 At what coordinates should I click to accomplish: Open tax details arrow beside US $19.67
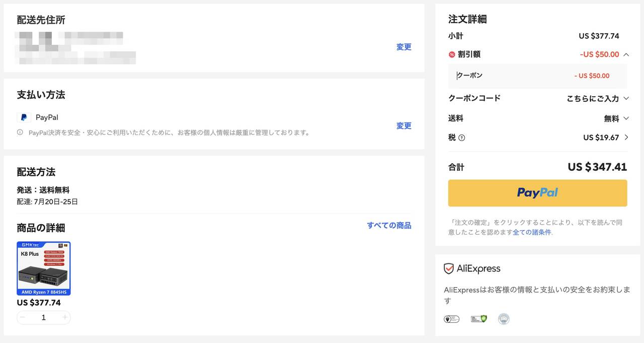(626, 138)
